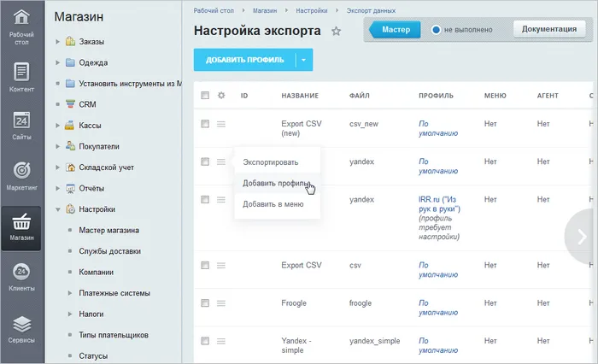Expand the Складской учет tree node
Viewport: 598px width, 364px height.
[x=57, y=167]
